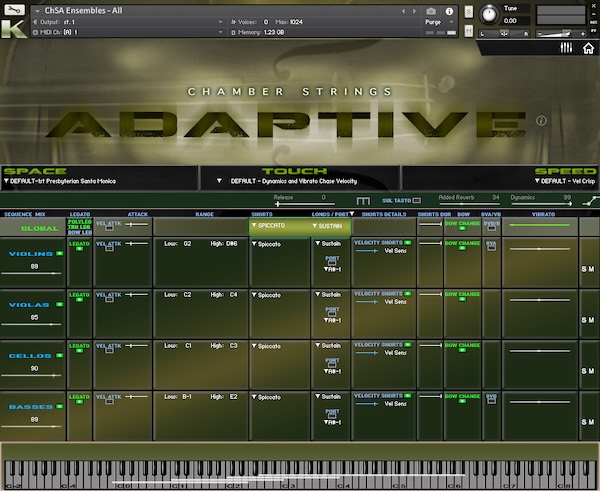Toggle Legato for the Violins row
Viewport: 600px width, 491px height.
79,249
